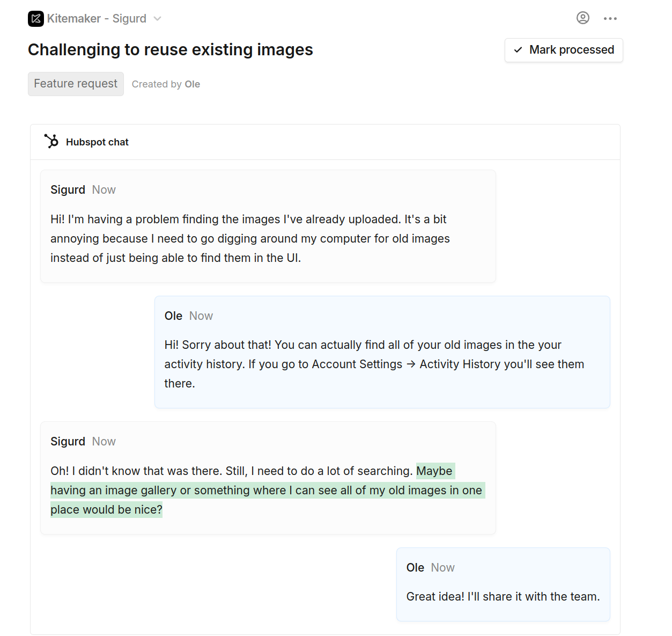This screenshot has height=636, width=672.
Task: Click the person avatar icon top right
Action: click(x=582, y=18)
